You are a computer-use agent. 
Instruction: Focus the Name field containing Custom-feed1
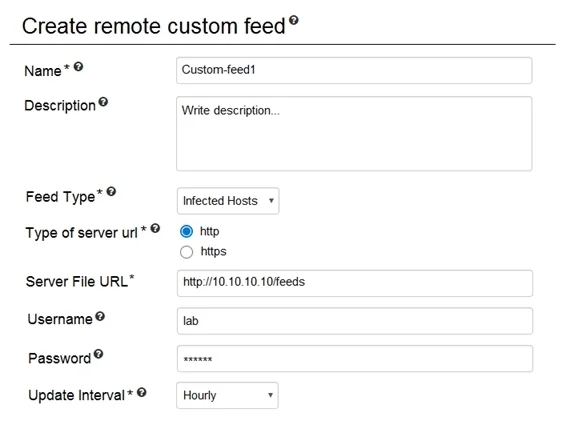tap(354, 70)
